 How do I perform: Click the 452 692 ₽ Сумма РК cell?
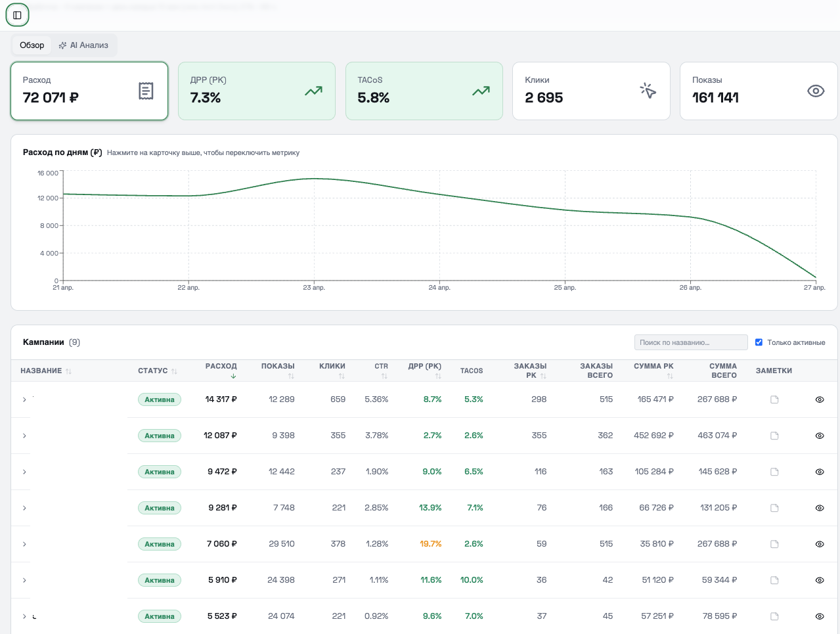click(x=653, y=436)
